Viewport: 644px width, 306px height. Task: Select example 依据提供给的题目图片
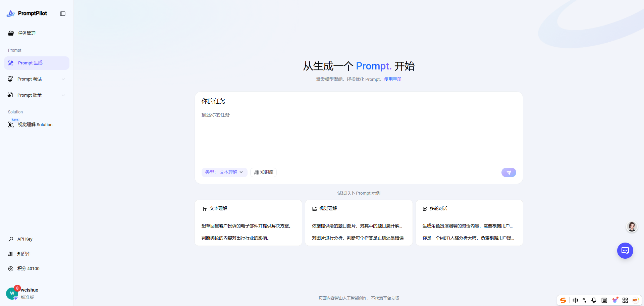357,226
